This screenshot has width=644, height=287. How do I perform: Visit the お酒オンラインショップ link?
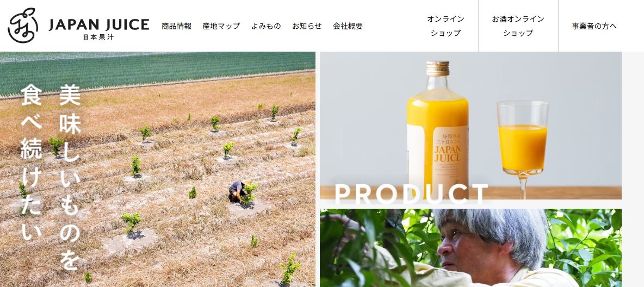[518, 26]
